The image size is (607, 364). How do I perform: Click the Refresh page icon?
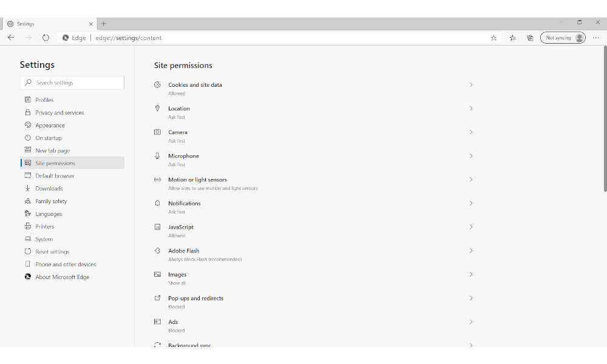tap(46, 38)
